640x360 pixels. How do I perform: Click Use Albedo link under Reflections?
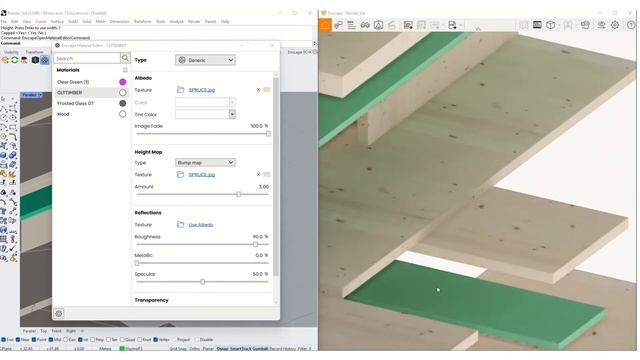[201, 224]
